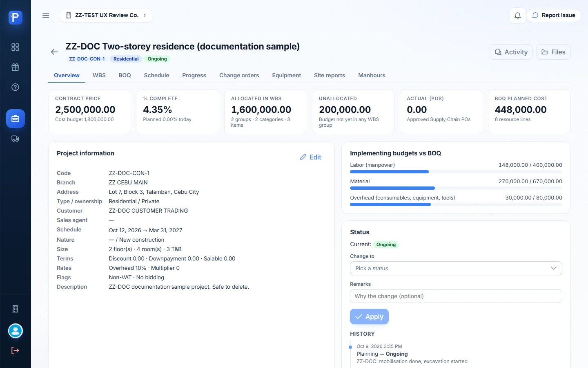The image size is (588, 368).
Task: Open the ZZ-TEST UX Review Co. company switcher
Action: pyautogui.click(x=106, y=16)
